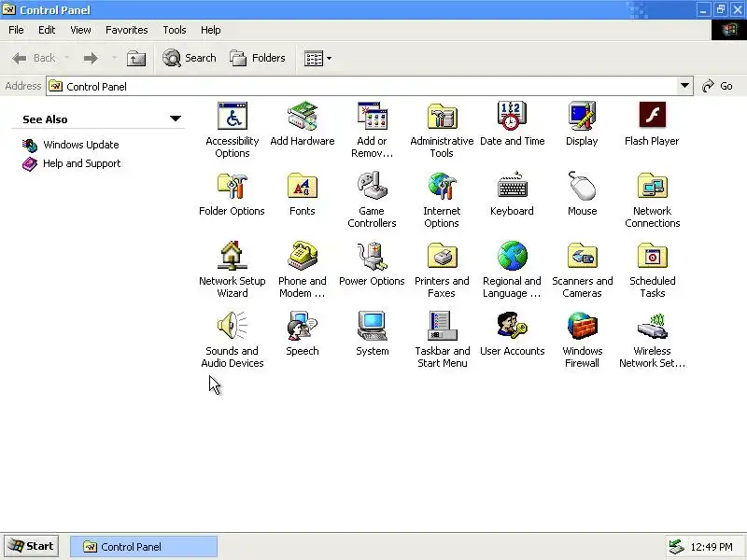This screenshot has width=747, height=560.
Task: Open the File menu
Action: 16,30
